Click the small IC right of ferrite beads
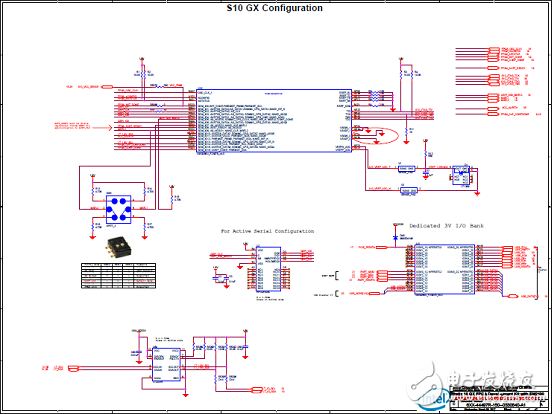The height and width of the screenshot is (414, 554). 461,175
